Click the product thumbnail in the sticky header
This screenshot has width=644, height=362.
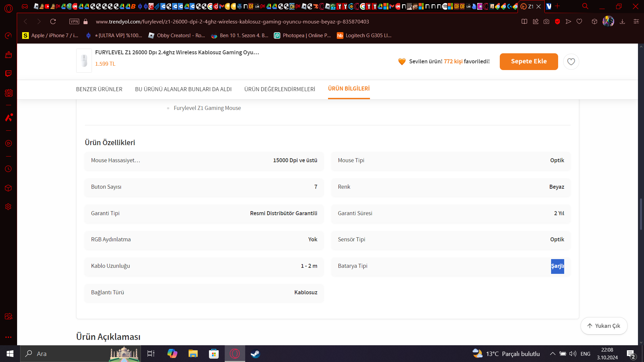click(84, 61)
